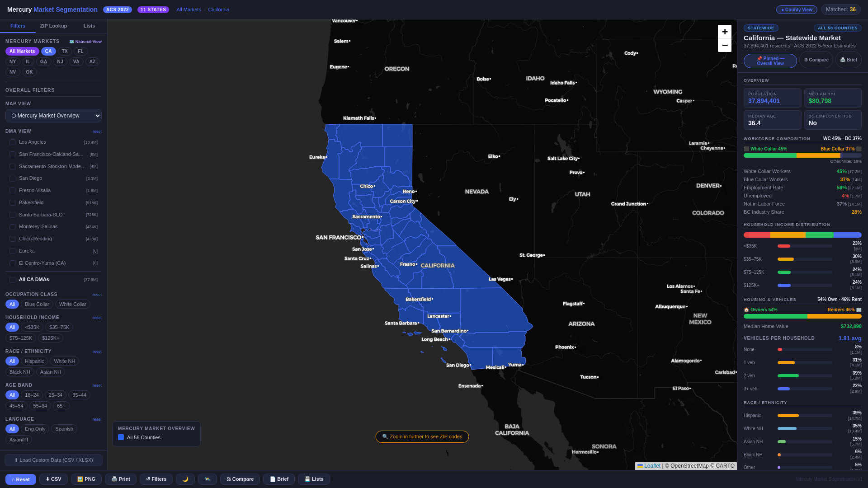Image resolution: width=868 pixels, height=488 pixels.
Task: Zoom in the map with plus button
Action: pyautogui.click(x=724, y=32)
